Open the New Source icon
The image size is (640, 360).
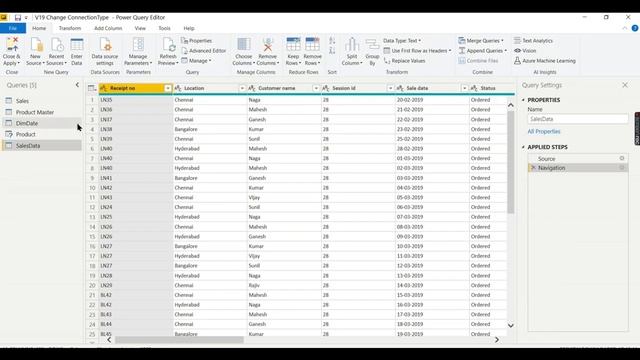[x=36, y=44]
